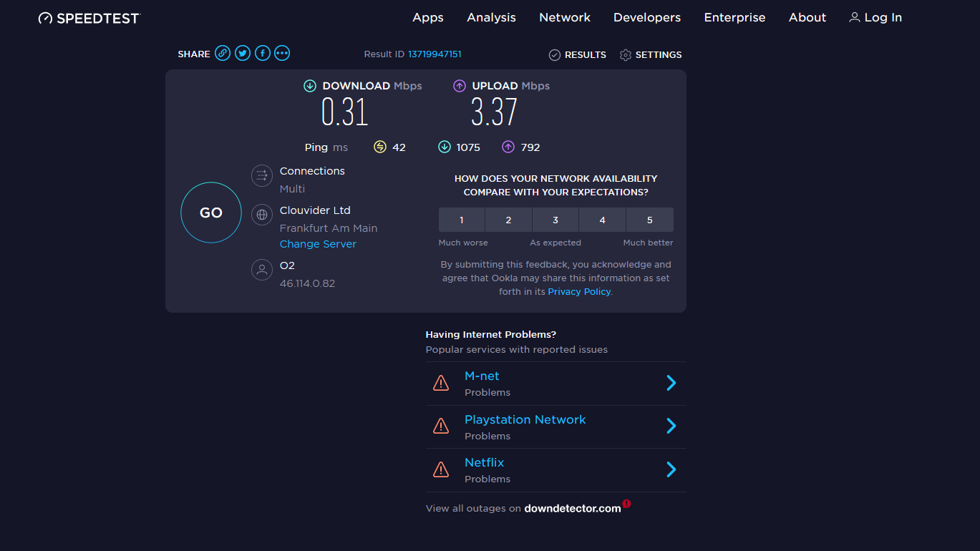Share result on Twitter icon
980x551 pixels.
click(x=243, y=53)
